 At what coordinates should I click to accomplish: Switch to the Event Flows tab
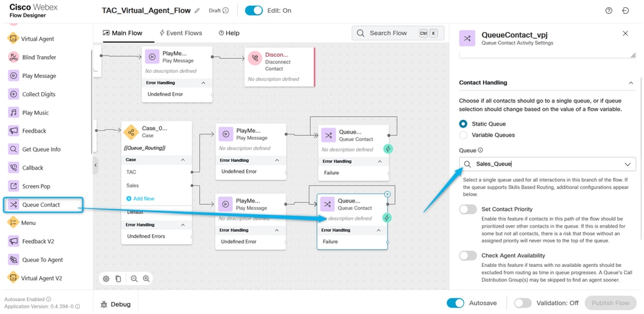(181, 33)
